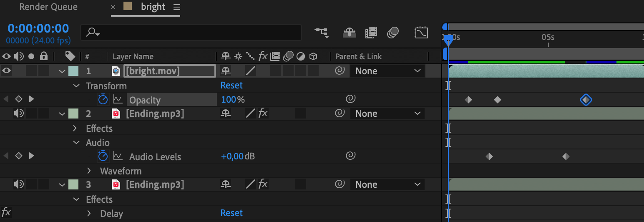
Task: Open the bright composition panel menu
Action: point(177,7)
